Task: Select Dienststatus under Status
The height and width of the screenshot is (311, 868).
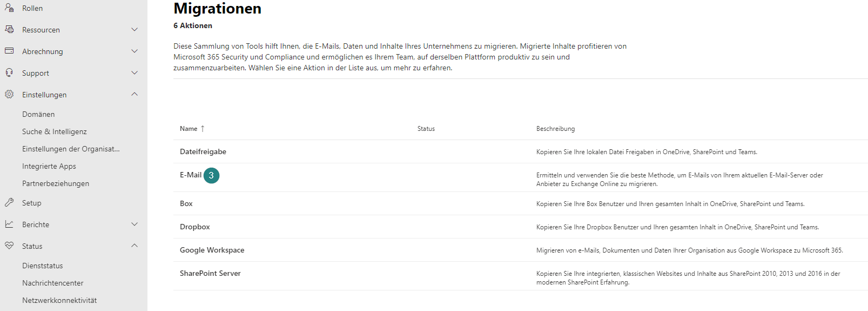Action: 43,266
